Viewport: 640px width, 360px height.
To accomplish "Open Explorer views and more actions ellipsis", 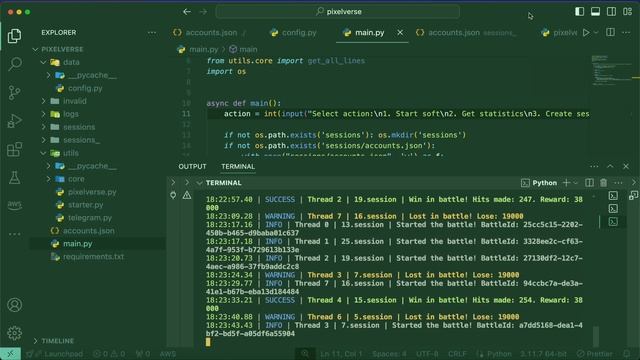I will (152, 33).
